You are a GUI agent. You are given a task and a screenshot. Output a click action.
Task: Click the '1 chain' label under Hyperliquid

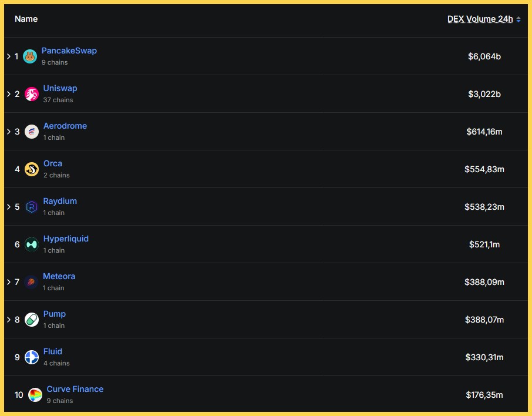coord(53,250)
